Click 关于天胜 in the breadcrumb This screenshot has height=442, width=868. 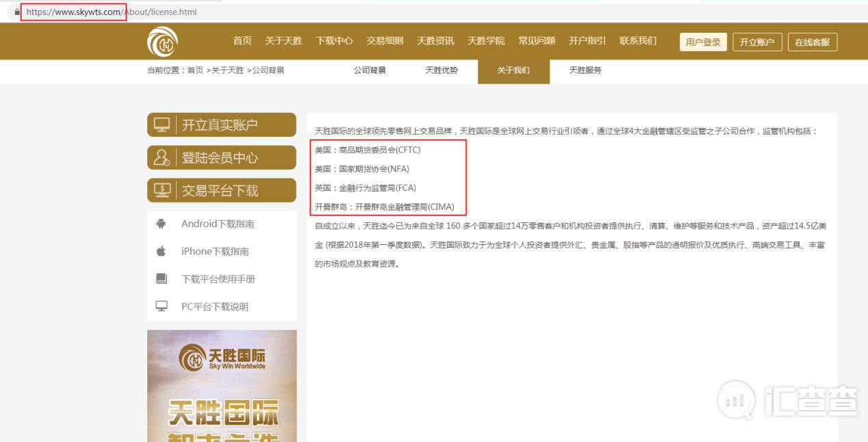[227, 70]
